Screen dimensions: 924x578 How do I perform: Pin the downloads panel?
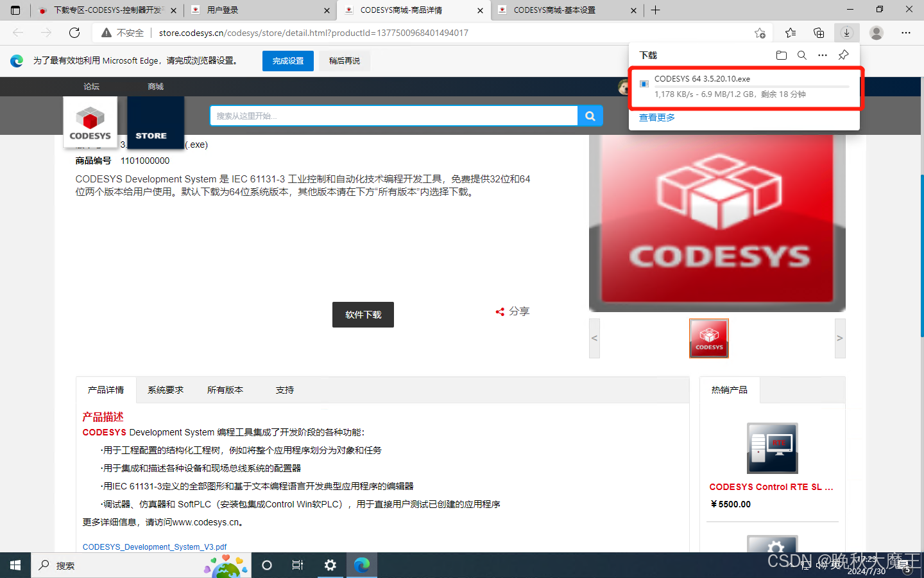(x=844, y=55)
